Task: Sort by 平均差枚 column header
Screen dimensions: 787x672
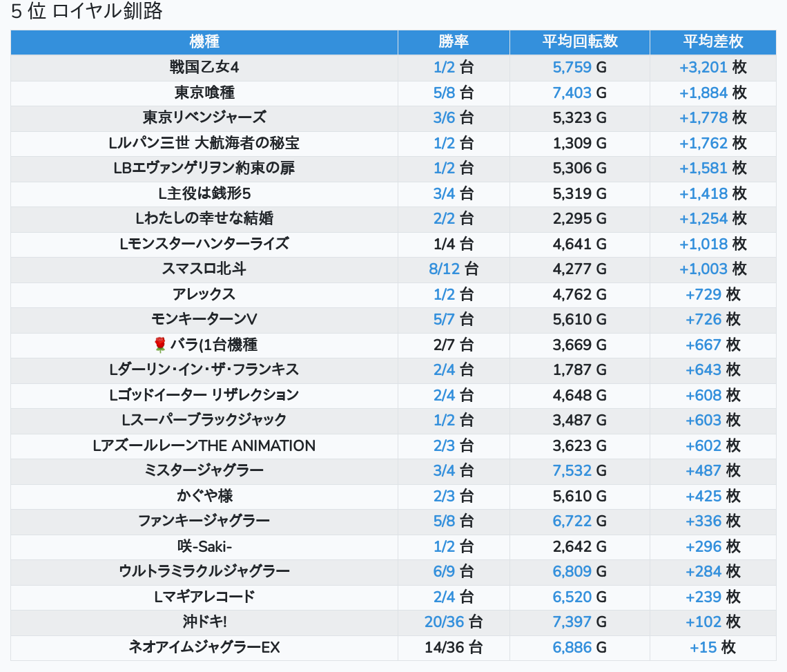Action: (x=712, y=41)
